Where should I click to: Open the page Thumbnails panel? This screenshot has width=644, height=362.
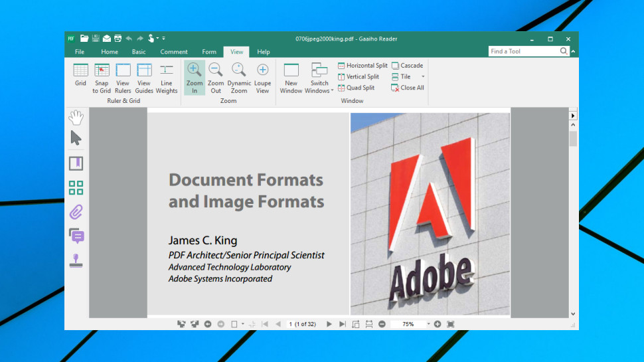(x=76, y=188)
